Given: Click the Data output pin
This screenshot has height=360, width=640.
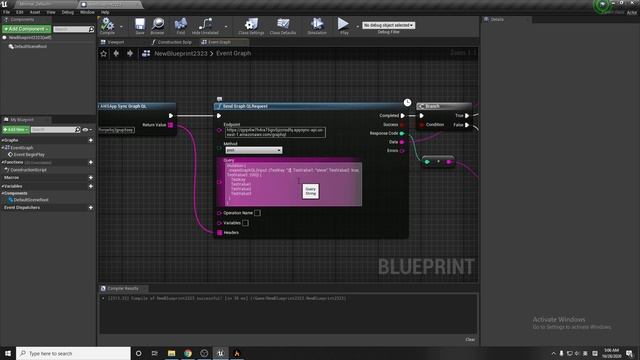Looking at the screenshot, I should [x=402, y=142].
